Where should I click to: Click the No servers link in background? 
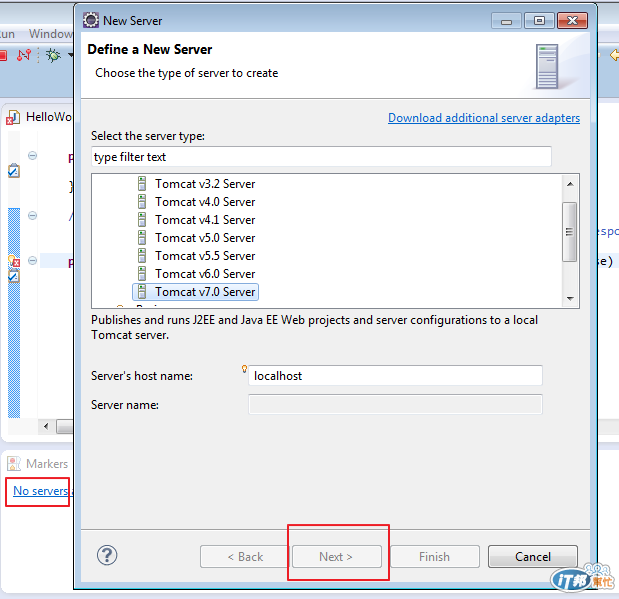click(40, 491)
